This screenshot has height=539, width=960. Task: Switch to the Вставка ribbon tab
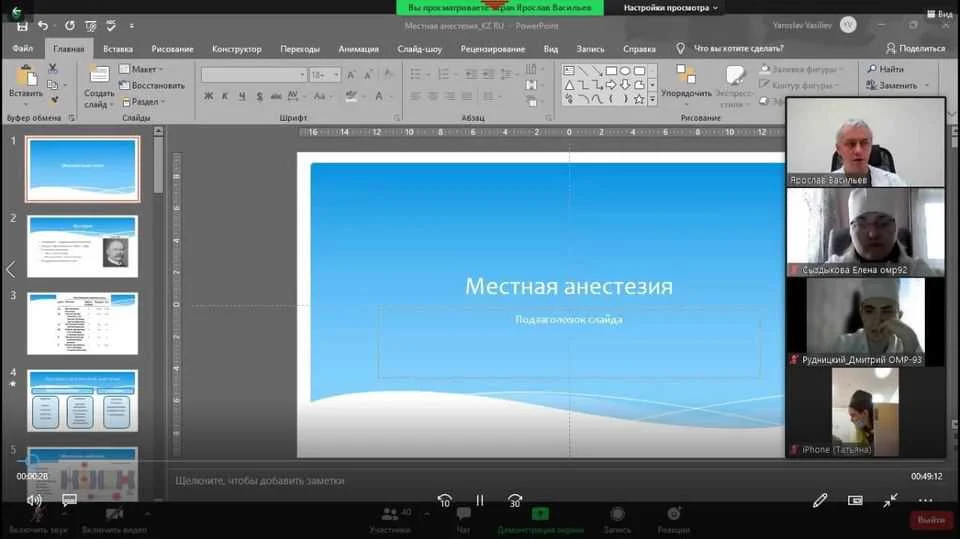pyautogui.click(x=117, y=48)
